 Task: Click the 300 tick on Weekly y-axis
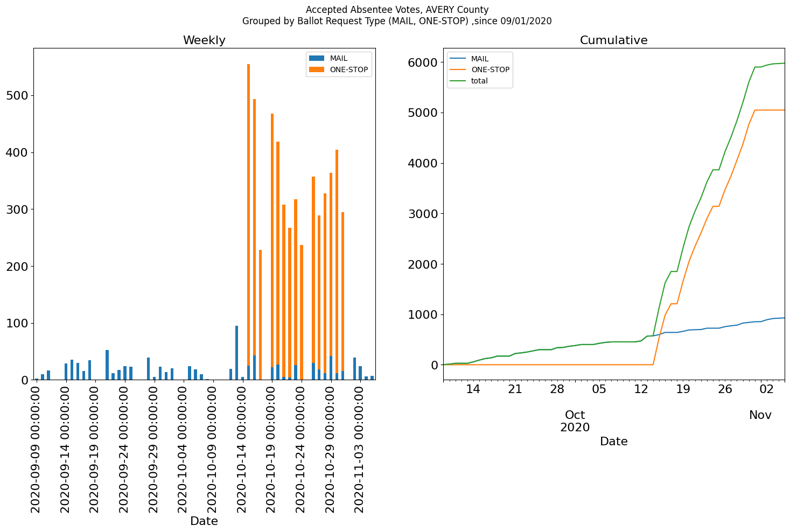pos(16,209)
